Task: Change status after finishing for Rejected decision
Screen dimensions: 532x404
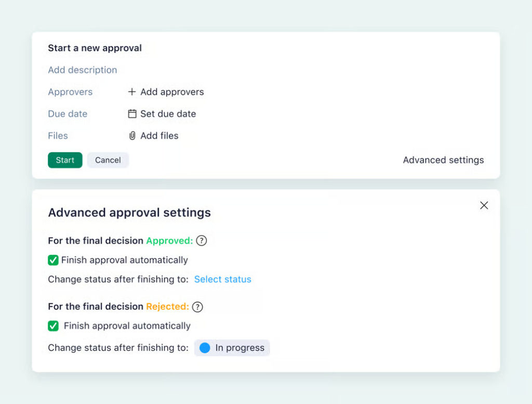Action: [232, 347]
